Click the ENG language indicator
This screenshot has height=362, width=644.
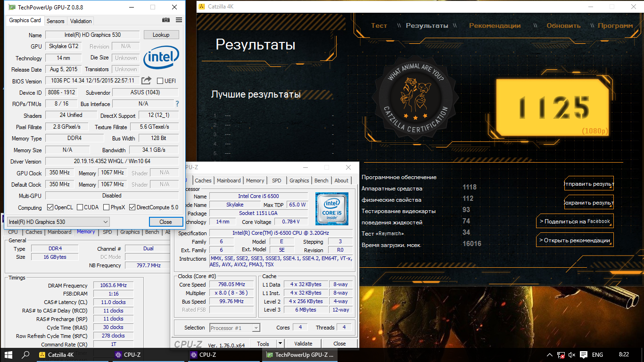(x=597, y=355)
